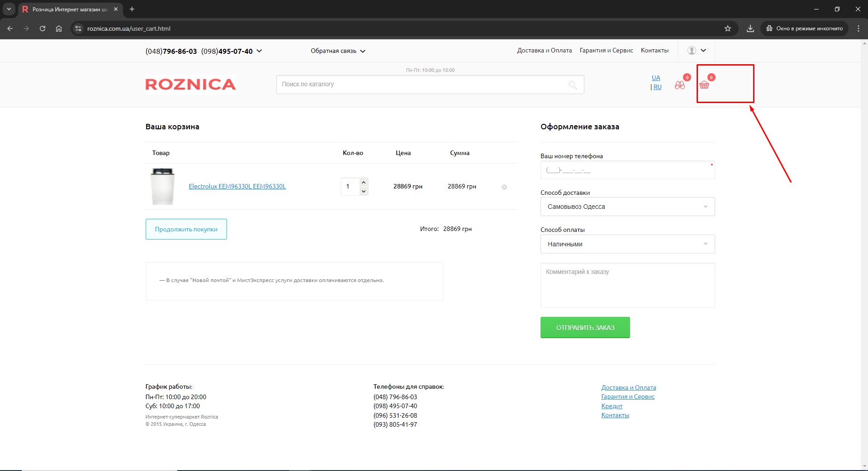The width and height of the screenshot is (868, 471).
Task: Decrease product quantity by one
Action: point(364,191)
